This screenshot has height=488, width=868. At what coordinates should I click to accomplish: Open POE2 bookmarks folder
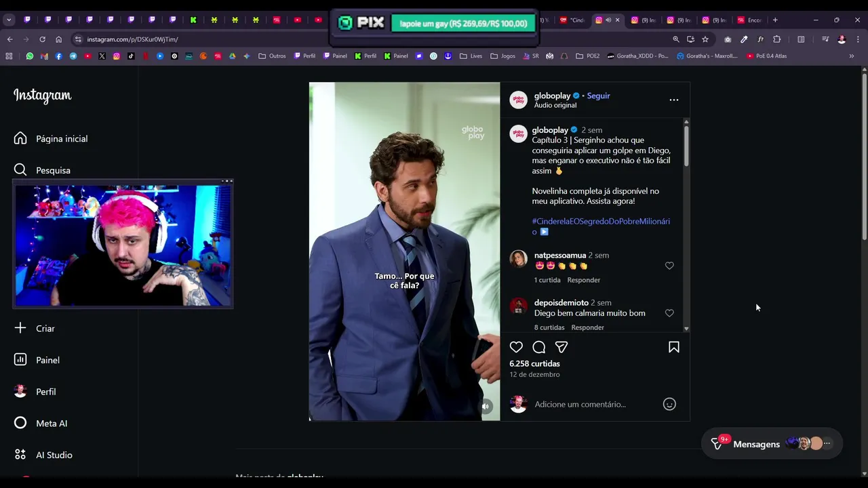tap(588, 56)
